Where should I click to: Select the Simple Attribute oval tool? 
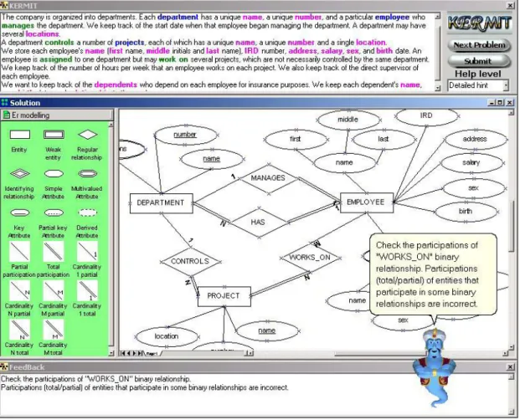click(x=54, y=173)
